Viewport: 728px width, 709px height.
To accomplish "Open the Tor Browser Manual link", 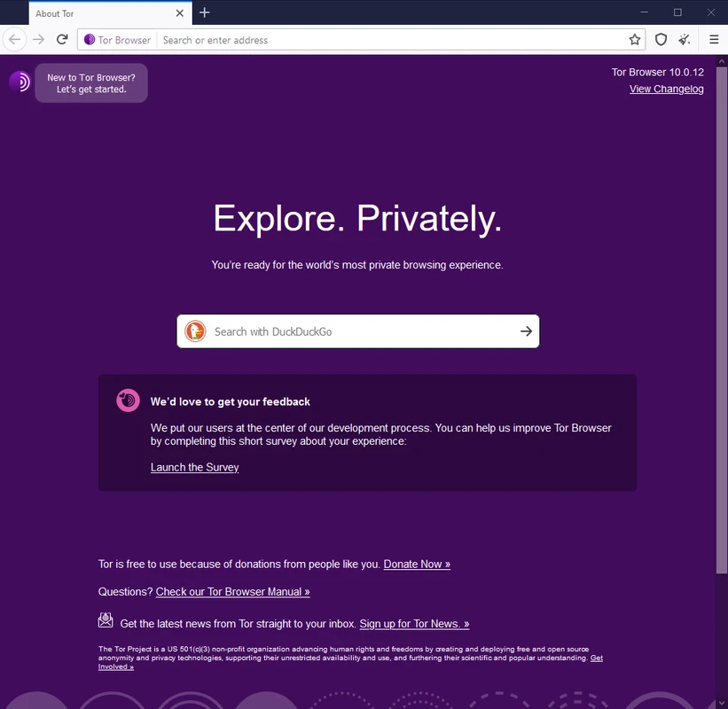I will coord(232,591).
